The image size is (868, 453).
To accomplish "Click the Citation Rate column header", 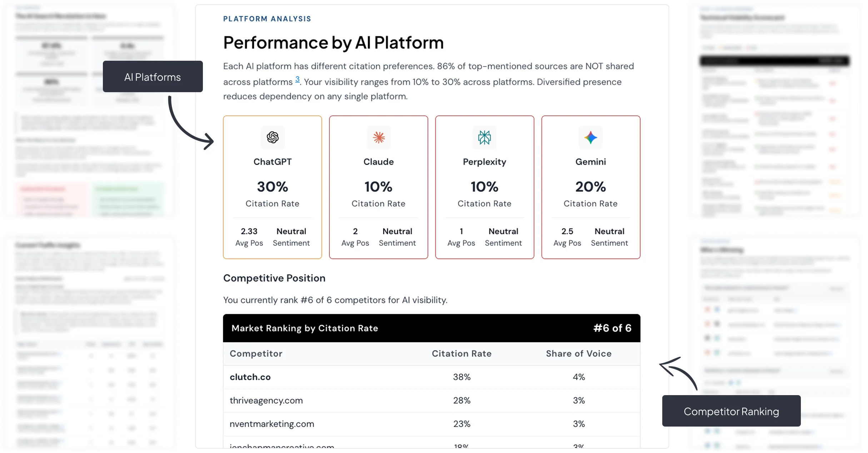I will click(462, 354).
